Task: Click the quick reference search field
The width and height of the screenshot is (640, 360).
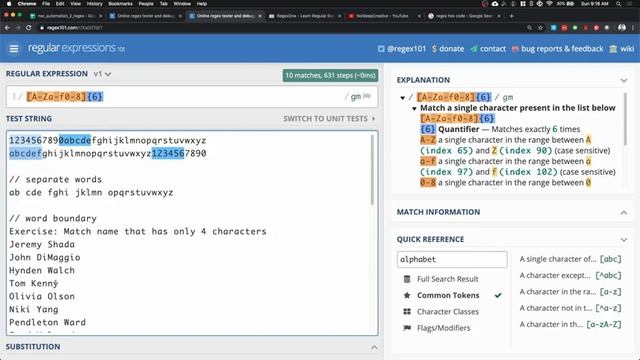Action: click(452, 259)
